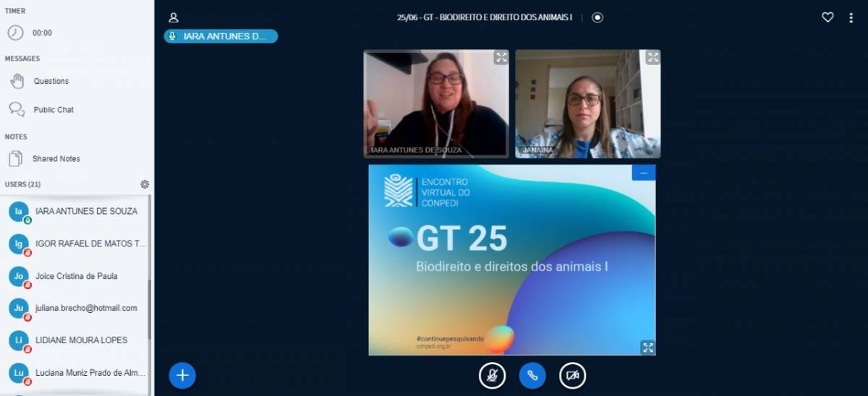Image resolution: width=868 pixels, height=396 pixels.
Task: Open the blue plus actions menu
Action: click(x=182, y=375)
